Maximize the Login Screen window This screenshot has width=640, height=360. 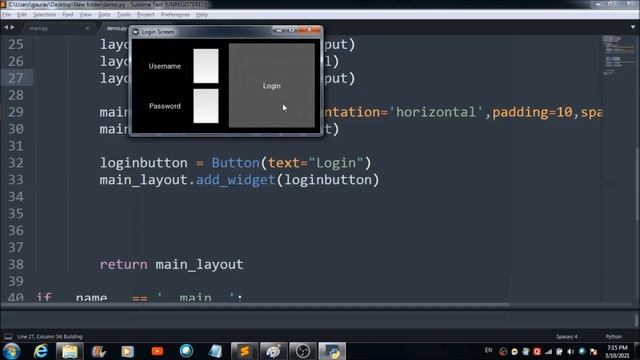click(x=292, y=30)
